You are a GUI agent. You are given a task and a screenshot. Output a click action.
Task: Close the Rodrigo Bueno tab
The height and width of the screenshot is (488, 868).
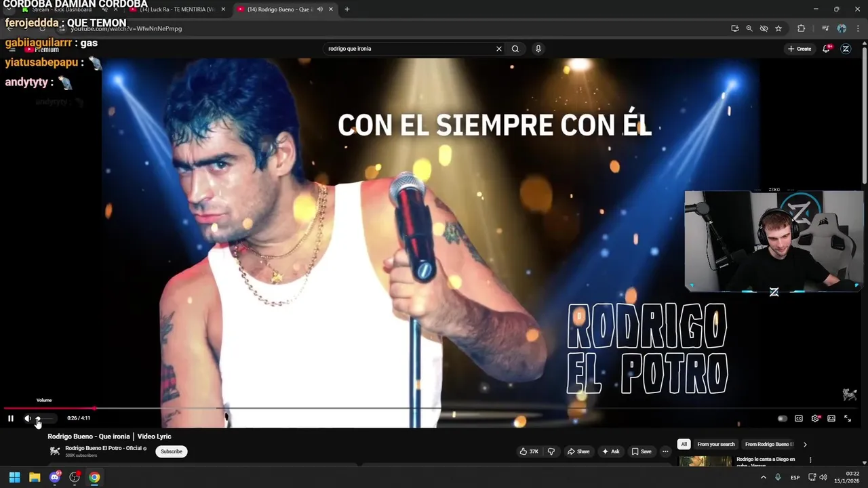(331, 9)
